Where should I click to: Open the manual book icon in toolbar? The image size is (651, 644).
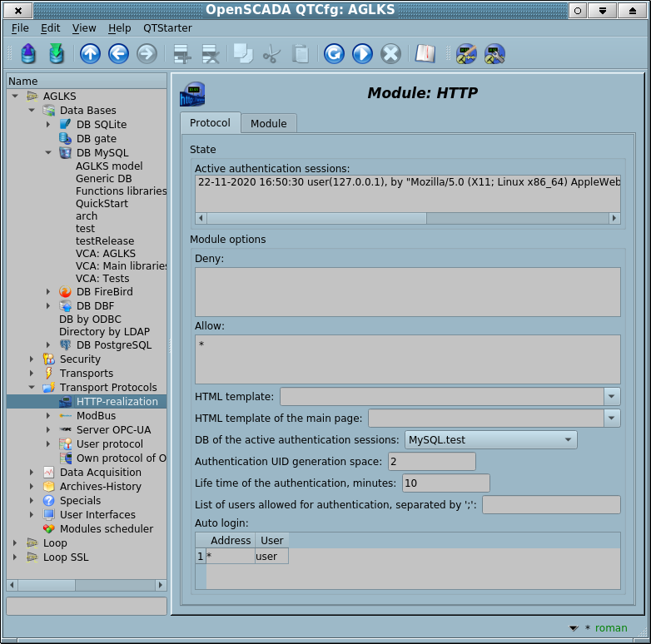click(425, 54)
